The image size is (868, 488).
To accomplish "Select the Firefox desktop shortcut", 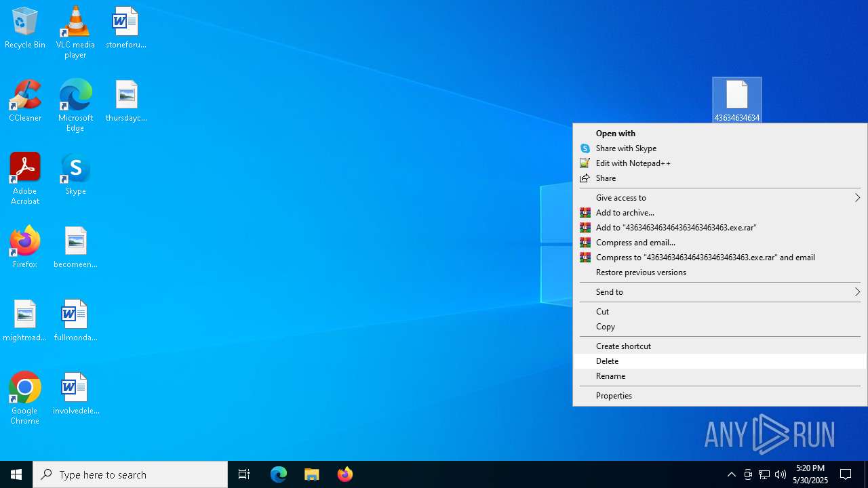I will click(x=25, y=248).
